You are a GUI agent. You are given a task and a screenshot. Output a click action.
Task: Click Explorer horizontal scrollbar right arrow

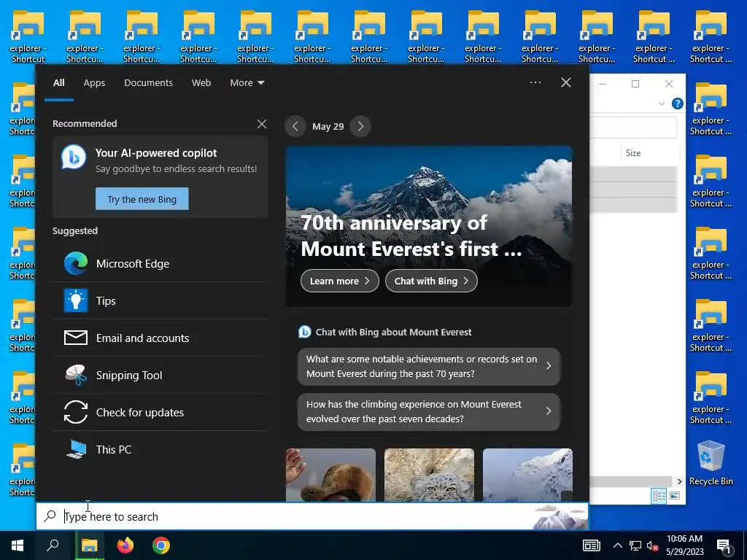coord(679,481)
